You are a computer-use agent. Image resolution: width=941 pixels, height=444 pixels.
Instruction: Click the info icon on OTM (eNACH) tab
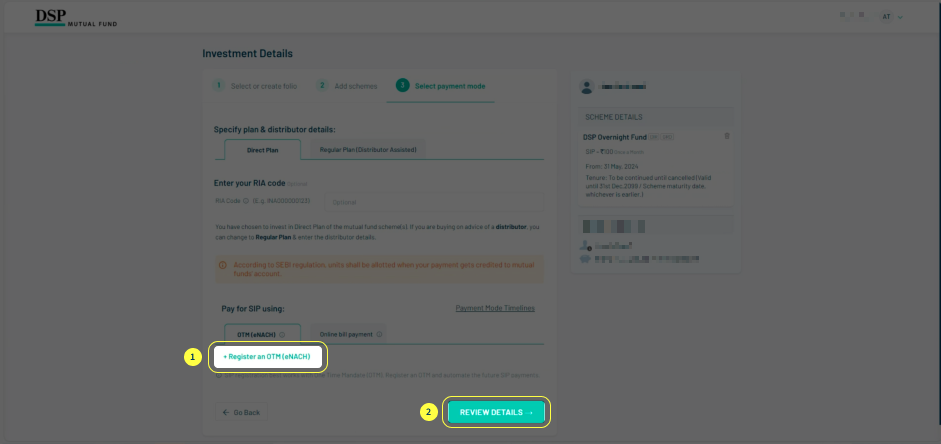pos(282,334)
